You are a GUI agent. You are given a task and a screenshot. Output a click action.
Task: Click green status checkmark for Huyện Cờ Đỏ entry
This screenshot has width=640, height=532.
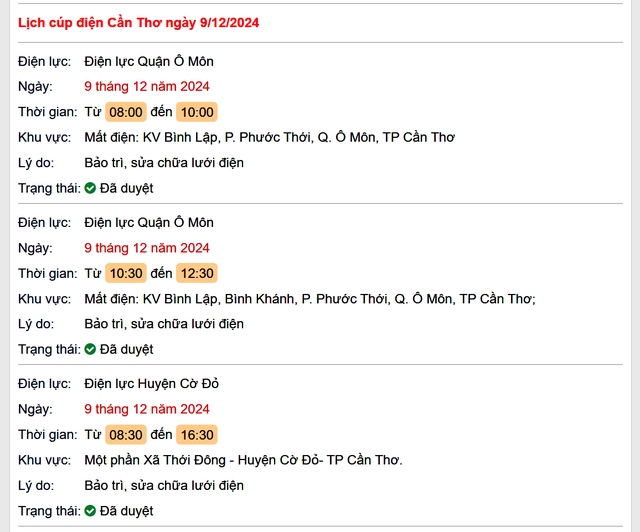[x=90, y=511]
